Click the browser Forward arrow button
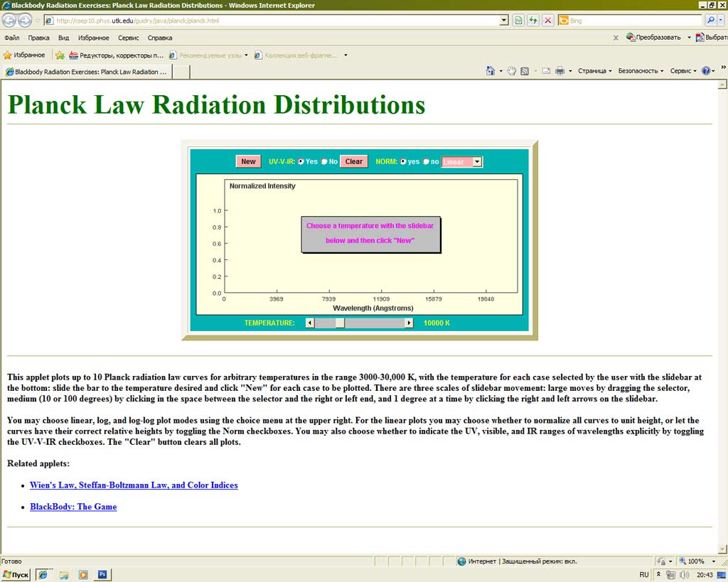 (25, 20)
